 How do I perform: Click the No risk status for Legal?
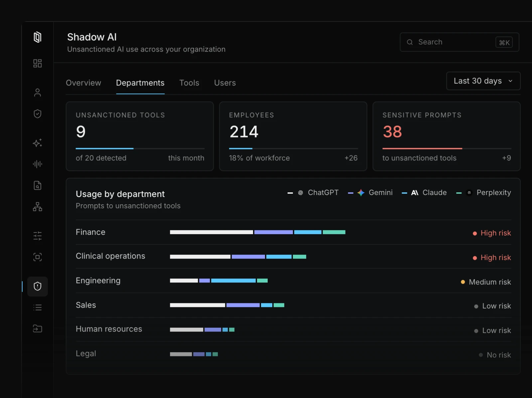pyautogui.click(x=495, y=355)
